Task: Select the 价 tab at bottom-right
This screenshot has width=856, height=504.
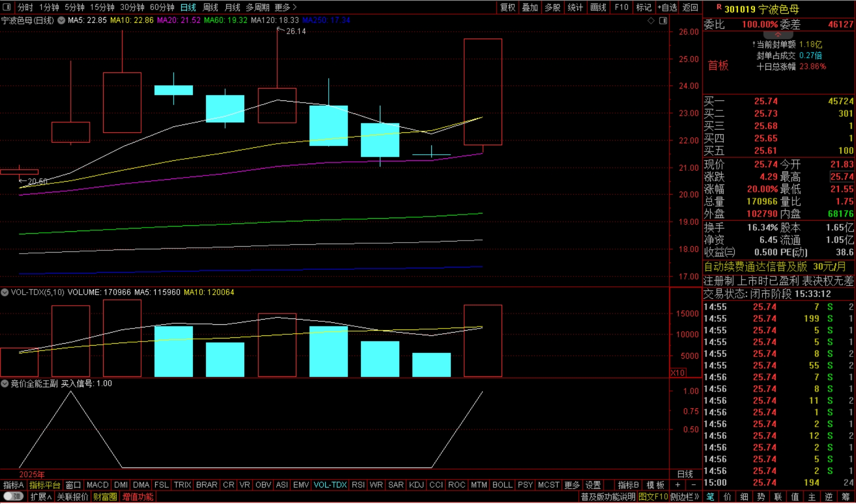Action: click(x=727, y=497)
